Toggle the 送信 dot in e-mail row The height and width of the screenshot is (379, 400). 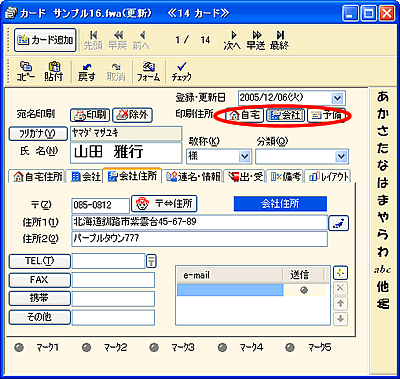[x=304, y=290]
